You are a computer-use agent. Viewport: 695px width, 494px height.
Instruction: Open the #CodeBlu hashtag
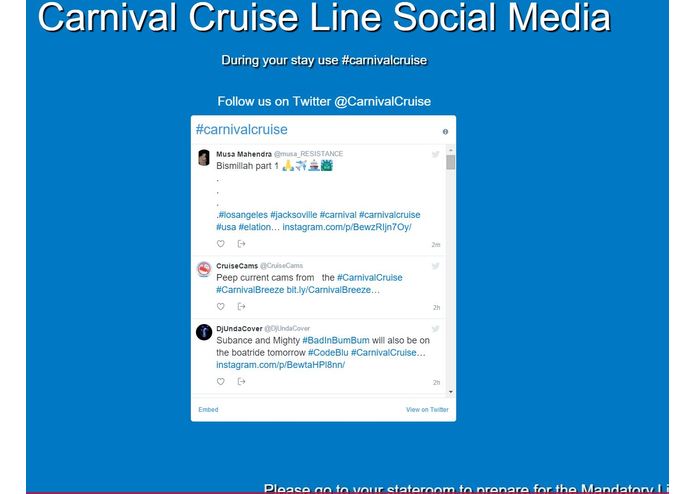pyautogui.click(x=328, y=353)
